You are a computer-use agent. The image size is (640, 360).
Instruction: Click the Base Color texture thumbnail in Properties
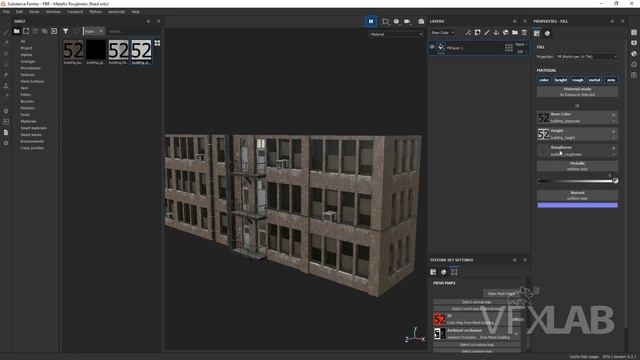pos(543,118)
